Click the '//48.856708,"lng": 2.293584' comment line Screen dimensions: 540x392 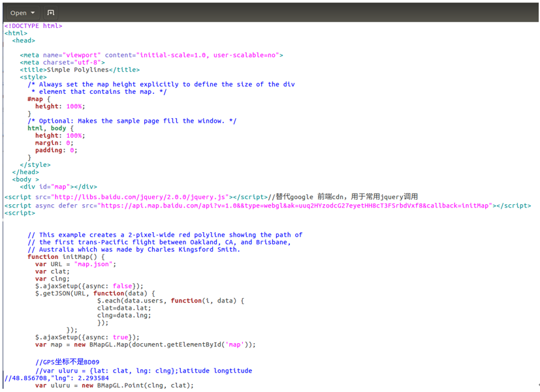pyautogui.click(x=56, y=378)
